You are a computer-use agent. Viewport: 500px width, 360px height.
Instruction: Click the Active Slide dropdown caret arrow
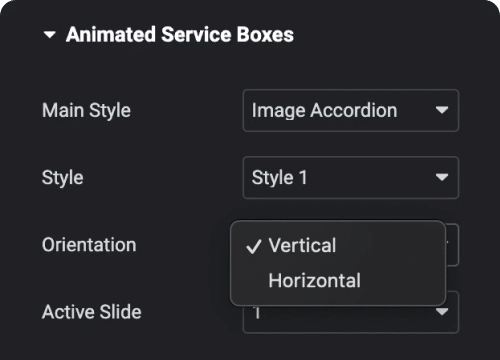[442, 312]
